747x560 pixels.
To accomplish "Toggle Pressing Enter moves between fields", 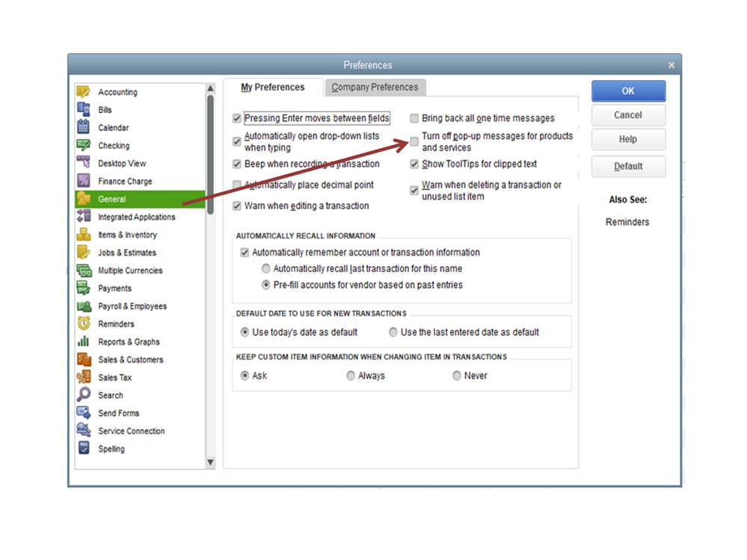I will (x=237, y=118).
